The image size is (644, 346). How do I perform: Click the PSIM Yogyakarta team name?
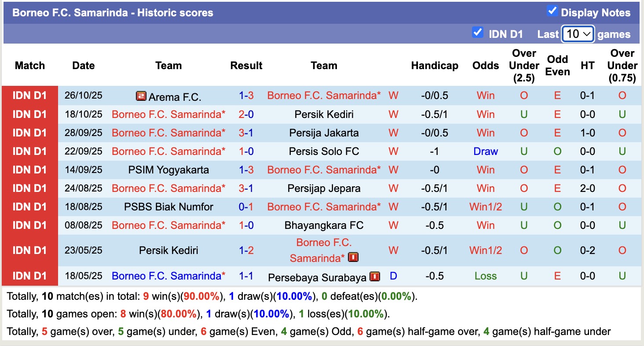click(168, 169)
